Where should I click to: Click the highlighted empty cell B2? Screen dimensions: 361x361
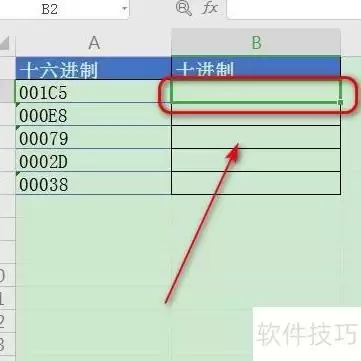click(x=256, y=91)
